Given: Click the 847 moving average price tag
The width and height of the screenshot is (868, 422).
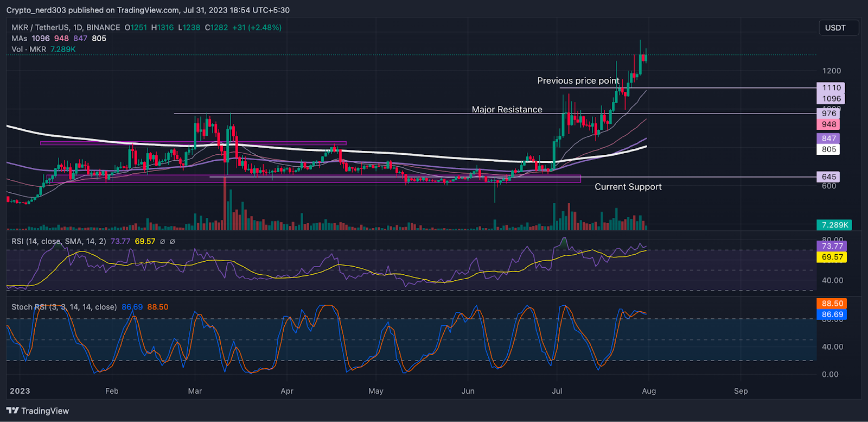Looking at the screenshot, I should point(828,138).
